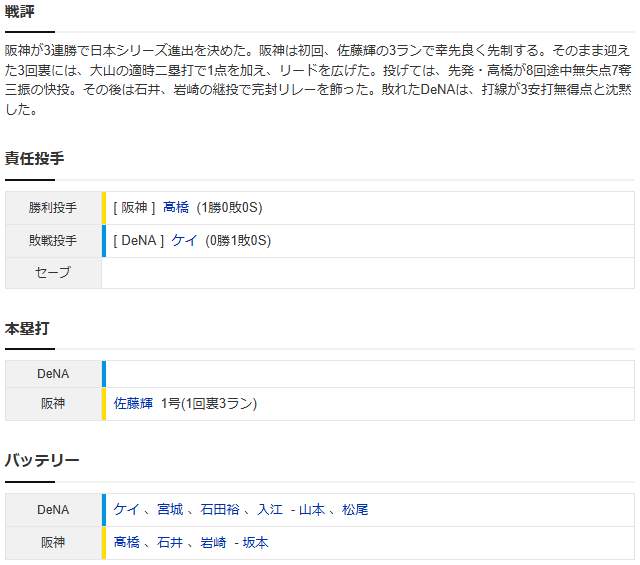Open player link 石井
This screenshot has width=640, height=565.
pos(170,542)
